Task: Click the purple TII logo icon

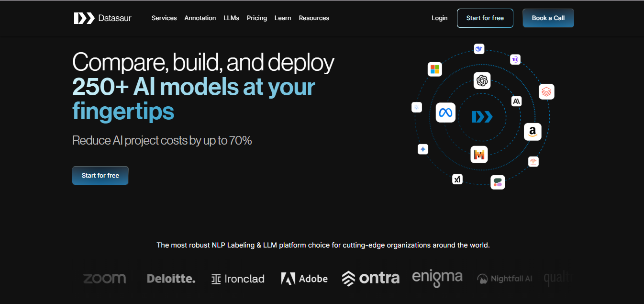Action: [x=515, y=59]
